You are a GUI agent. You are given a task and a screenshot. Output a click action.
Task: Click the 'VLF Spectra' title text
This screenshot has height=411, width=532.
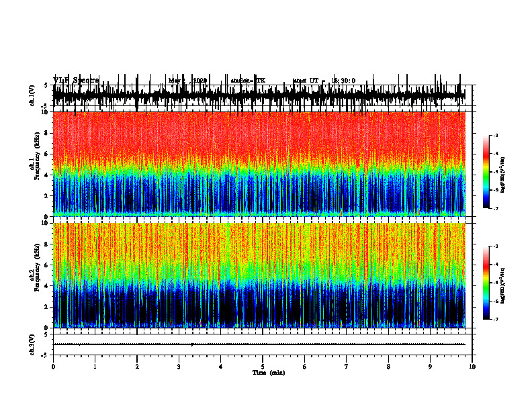pyautogui.click(x=76, y=81)
